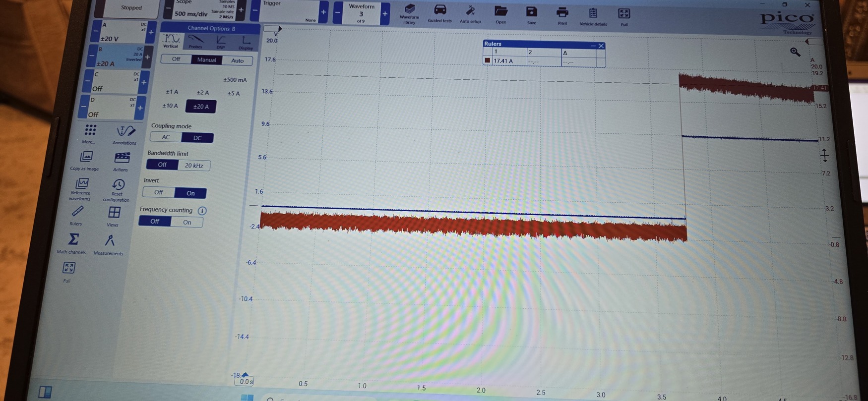Copy as image

[x=85, y=161]
